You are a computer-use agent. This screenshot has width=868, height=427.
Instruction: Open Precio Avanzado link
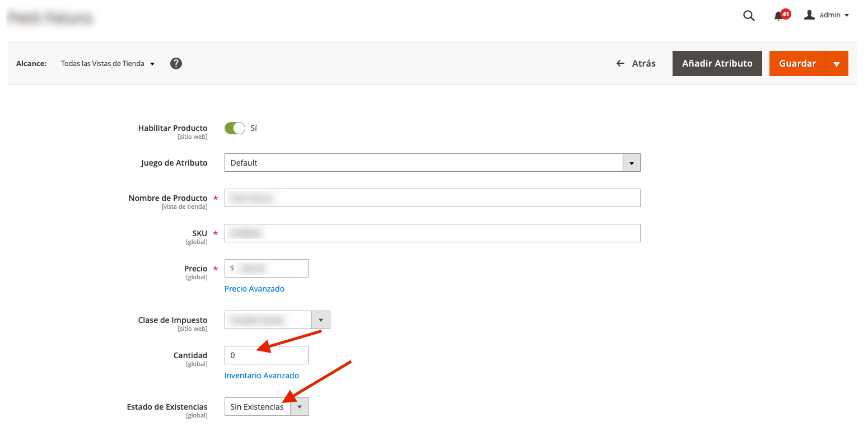[x=254, y=289]
